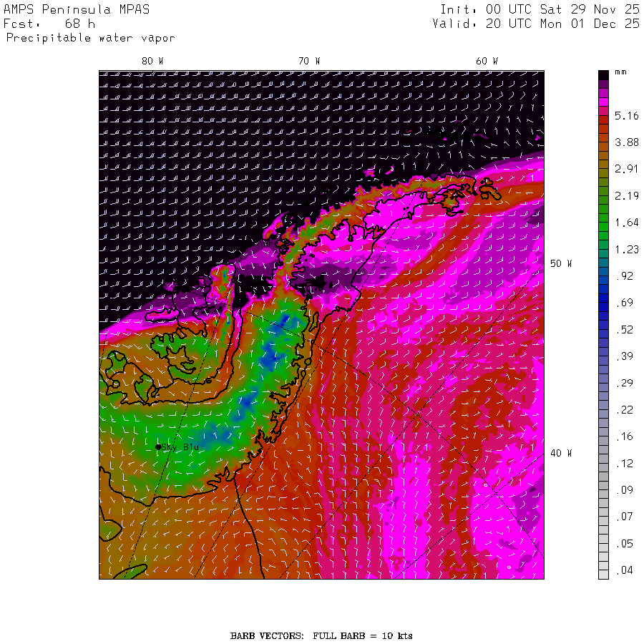
Task: Select the 50 W label on right edge
Action: [x=560, y=263]
